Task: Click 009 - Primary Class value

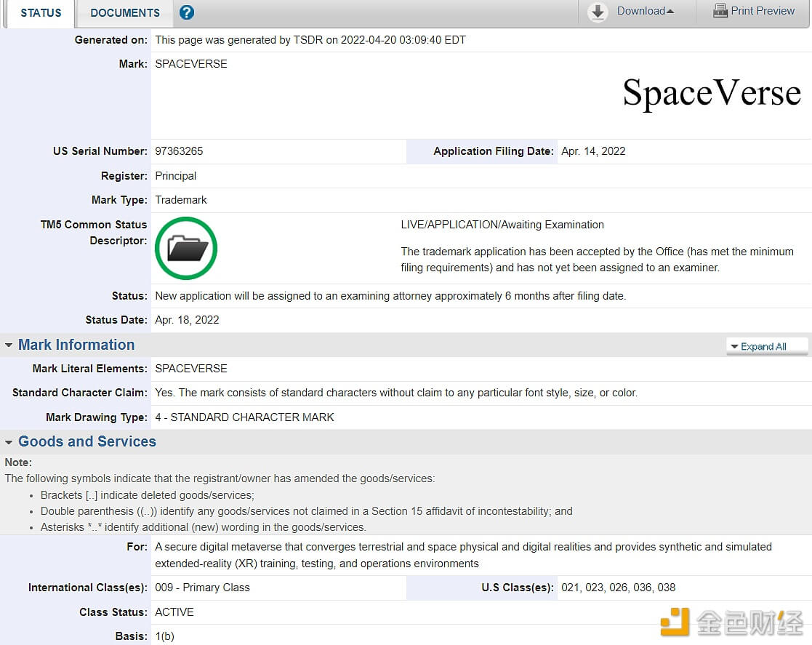Action: (x=203, y=588)
